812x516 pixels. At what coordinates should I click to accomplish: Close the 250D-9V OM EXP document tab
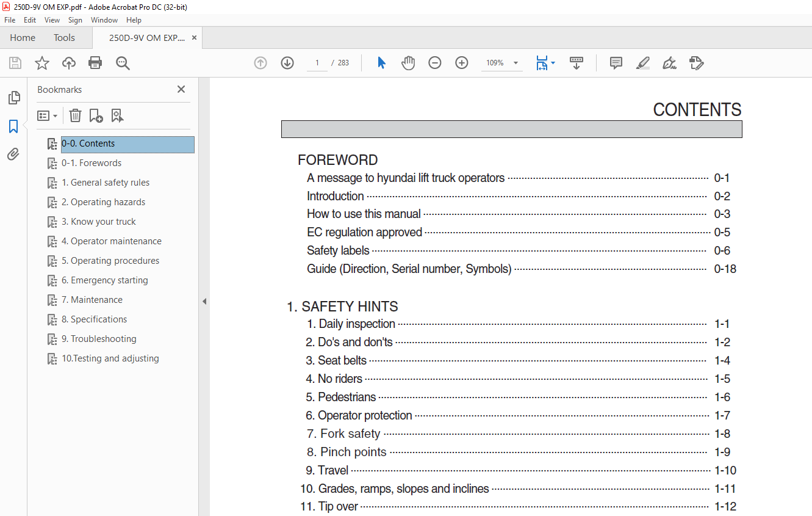point(195,38)
